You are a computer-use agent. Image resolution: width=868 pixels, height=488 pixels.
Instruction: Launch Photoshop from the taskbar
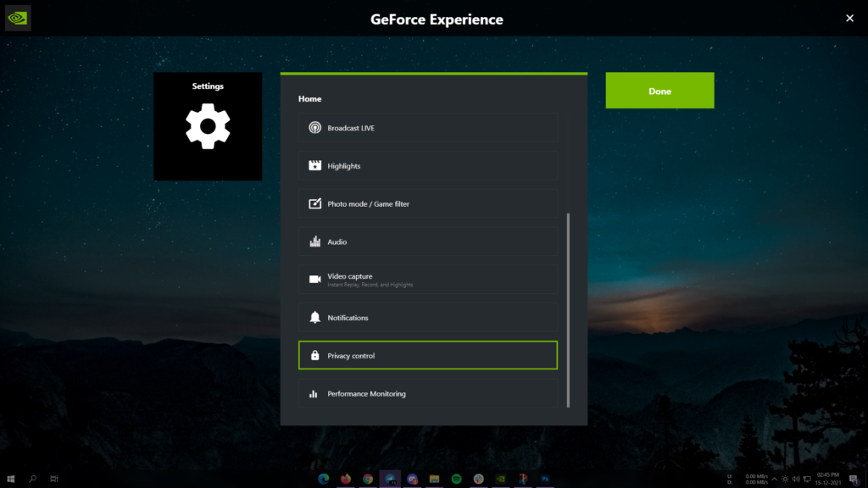click(x=545, y=479)
